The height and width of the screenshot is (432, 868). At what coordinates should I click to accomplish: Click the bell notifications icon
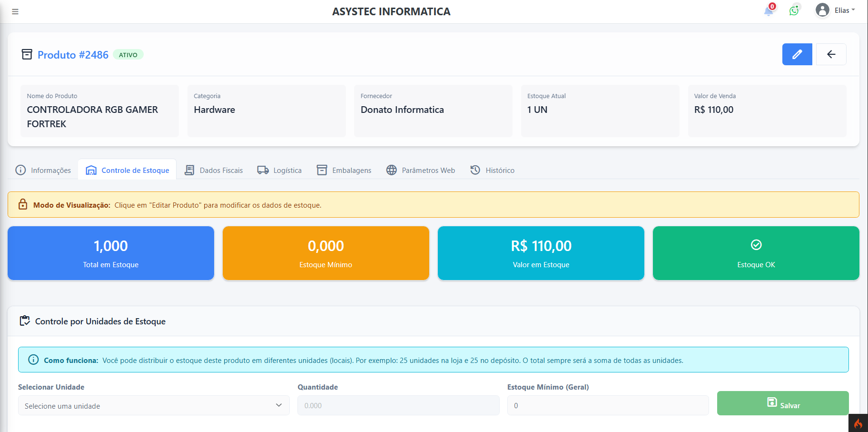click(768, 11)
